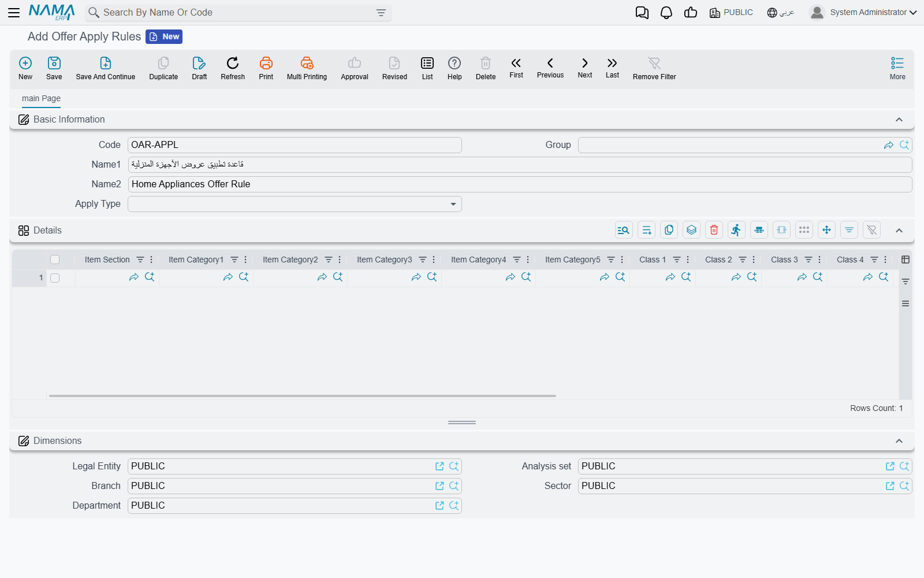Click the add row icon in Details
Image resolution: width=924 pixels, height=578 pixels.
pos(646,230)
